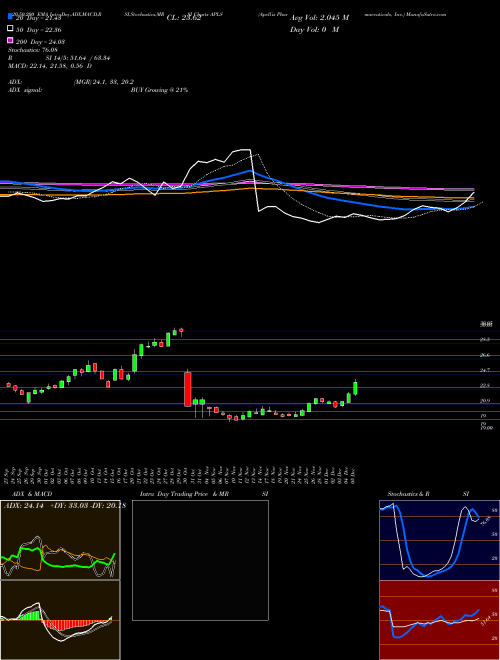This screenshot has height=660, width=500.
Task: Click the 'Stochastics & R' panel title
Action: tap(409, 494)
